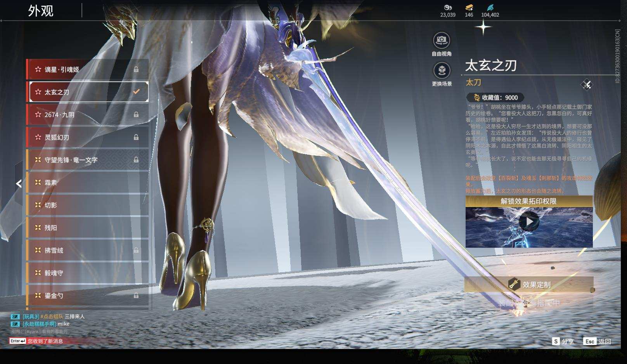Open the 效果定制 effect customization panel
This screenshot has height=364, width=627.
529,285
